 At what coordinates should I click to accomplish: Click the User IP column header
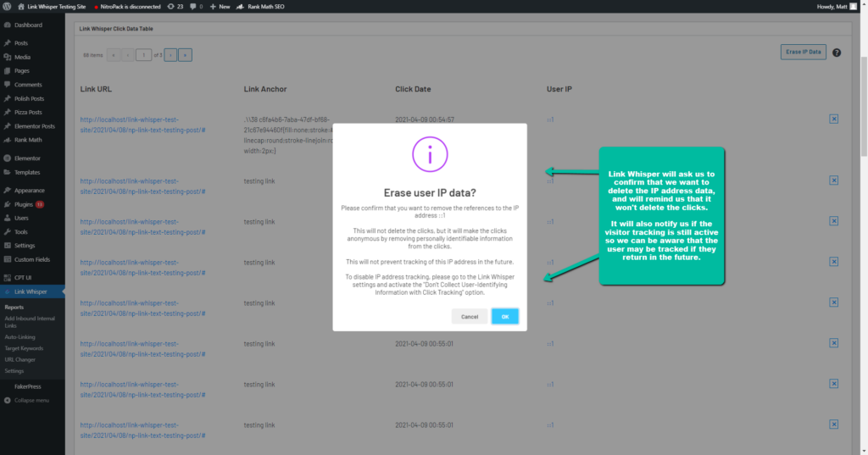click(x=559, y=89)
